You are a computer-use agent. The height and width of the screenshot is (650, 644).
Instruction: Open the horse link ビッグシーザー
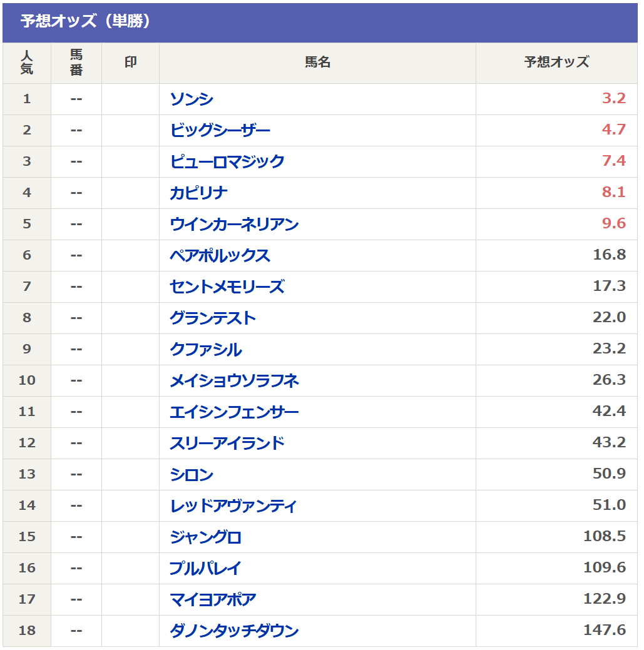220,130
